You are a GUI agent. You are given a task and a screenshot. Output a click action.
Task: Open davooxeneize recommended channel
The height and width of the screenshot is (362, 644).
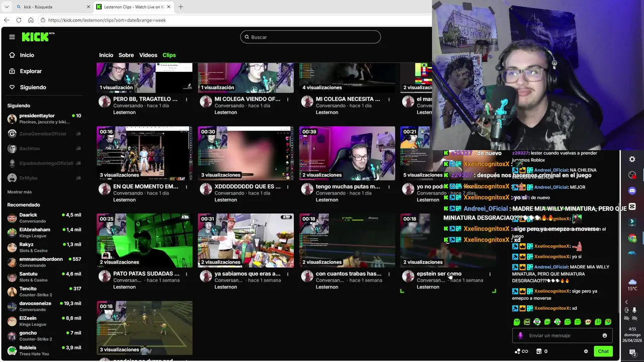click(x=44, y=306)
